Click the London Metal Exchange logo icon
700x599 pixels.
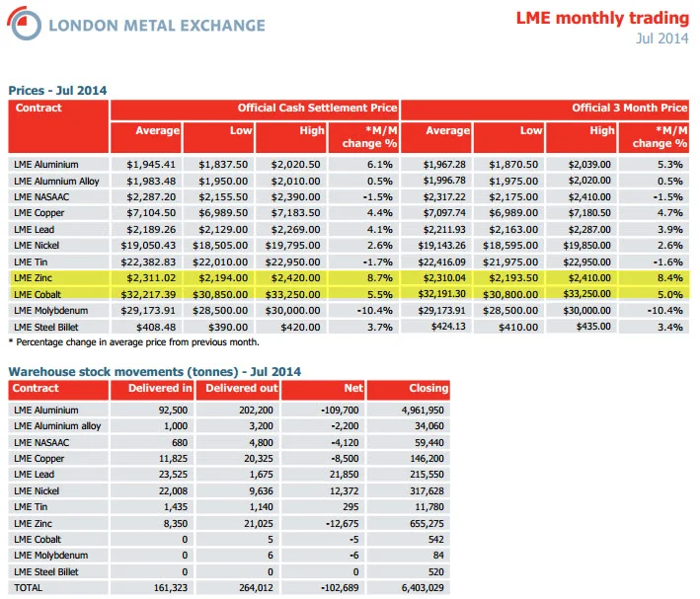point(24,24)
